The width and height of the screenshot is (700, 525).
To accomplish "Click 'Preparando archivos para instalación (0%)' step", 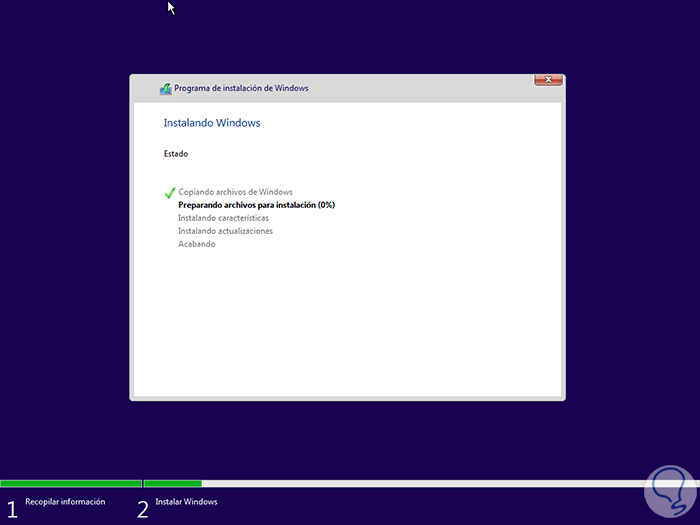I will pyautogui.click(x=257, y=205).
